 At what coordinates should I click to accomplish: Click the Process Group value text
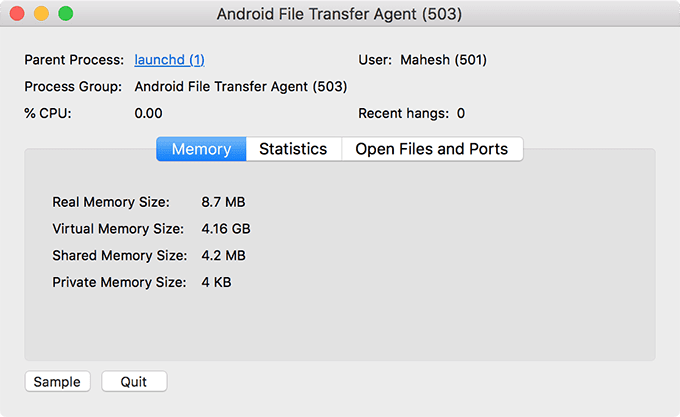(x=241, y=87)
